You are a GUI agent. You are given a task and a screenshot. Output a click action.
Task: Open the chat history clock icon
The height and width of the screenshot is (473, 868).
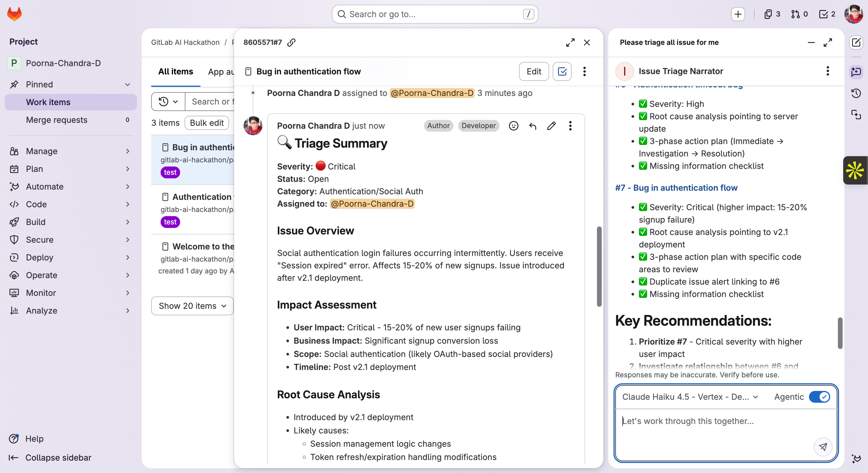tap(856, 93)
